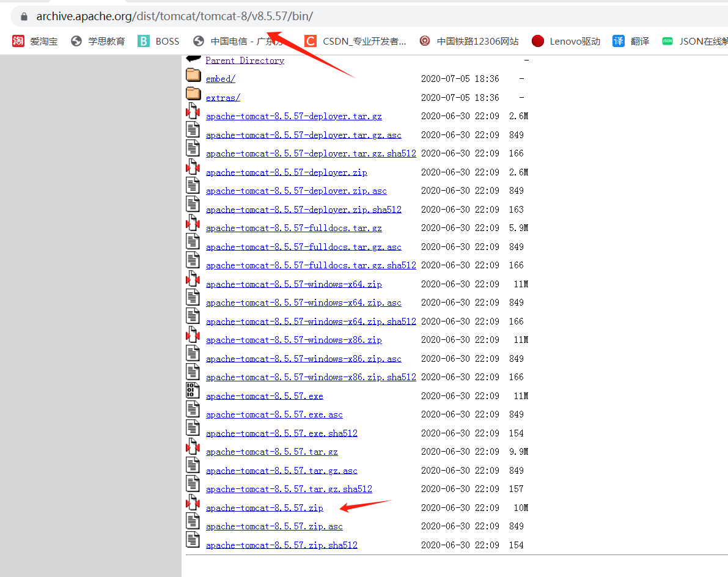Click the 10M size of 8.5.57.zip
The image size is (728, 577).
click(521, 508)
